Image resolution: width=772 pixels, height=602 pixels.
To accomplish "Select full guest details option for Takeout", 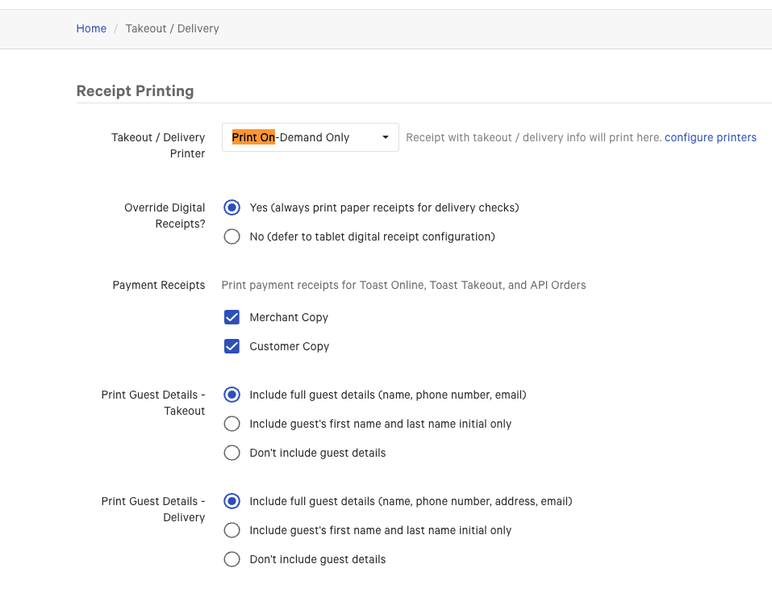I will (x=232, y=395).
